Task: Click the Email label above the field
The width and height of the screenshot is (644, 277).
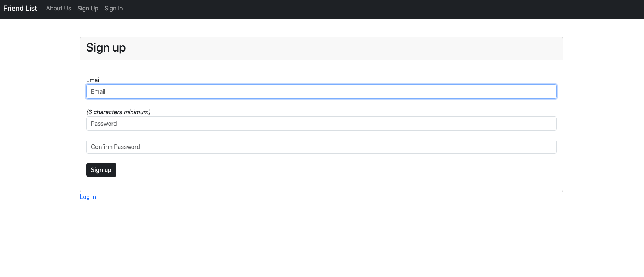Action: click(93, 80)
